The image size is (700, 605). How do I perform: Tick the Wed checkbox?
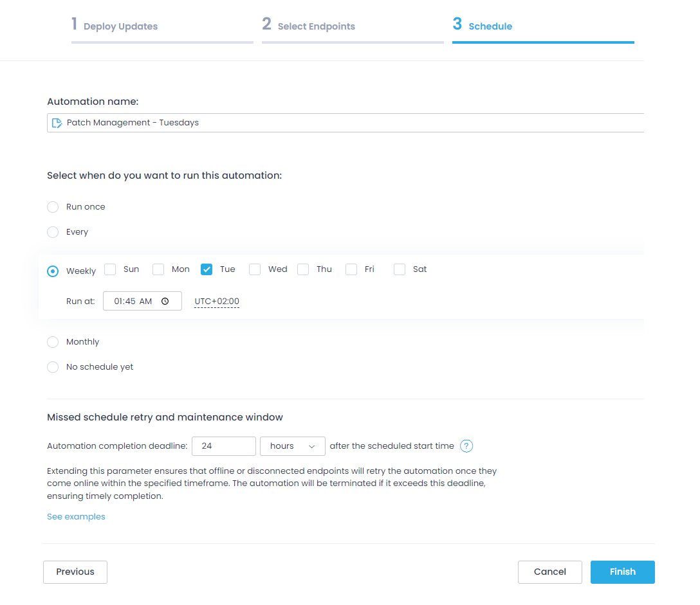(x=255, y=269)
